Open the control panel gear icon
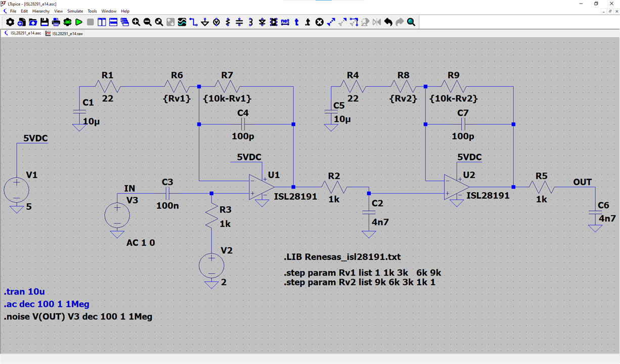Viewport: 620px width, 364px height. coord(10,22)
